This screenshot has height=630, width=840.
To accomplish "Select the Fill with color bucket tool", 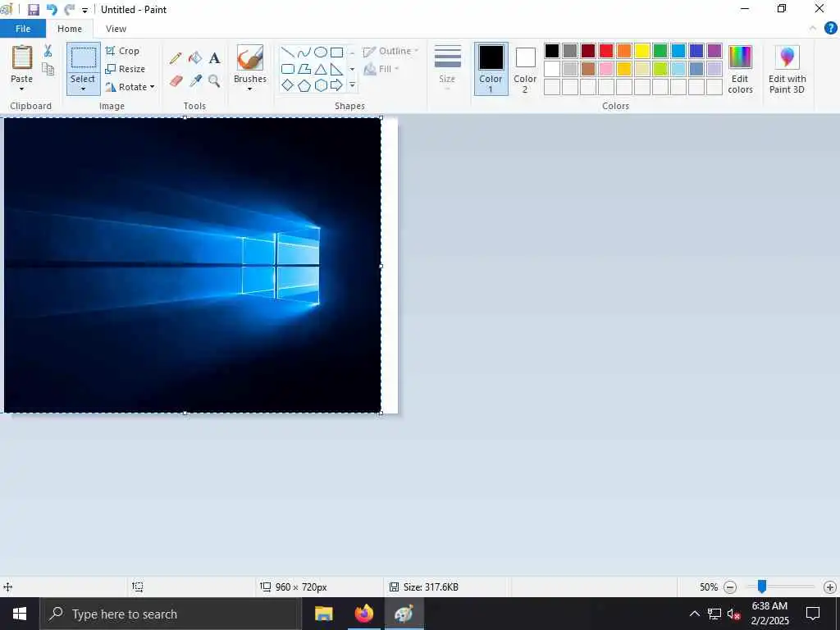I will click(x=195, y=58).
